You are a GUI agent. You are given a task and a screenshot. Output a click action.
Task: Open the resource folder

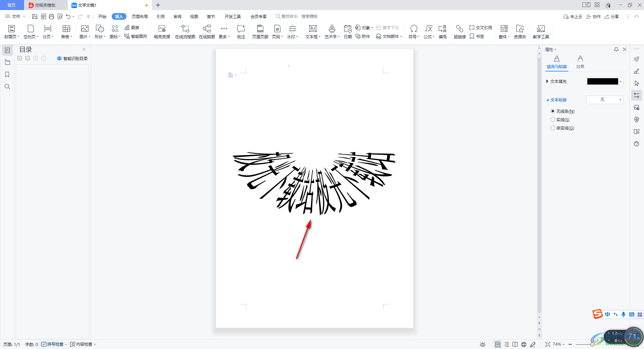[x=520, y=32]
